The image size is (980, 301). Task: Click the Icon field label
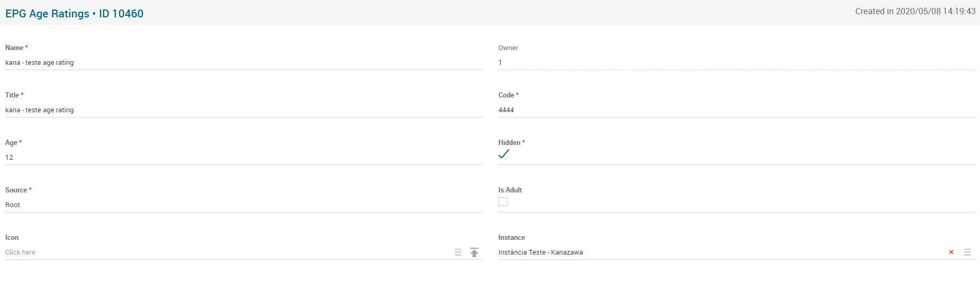[x=12, y=238]
